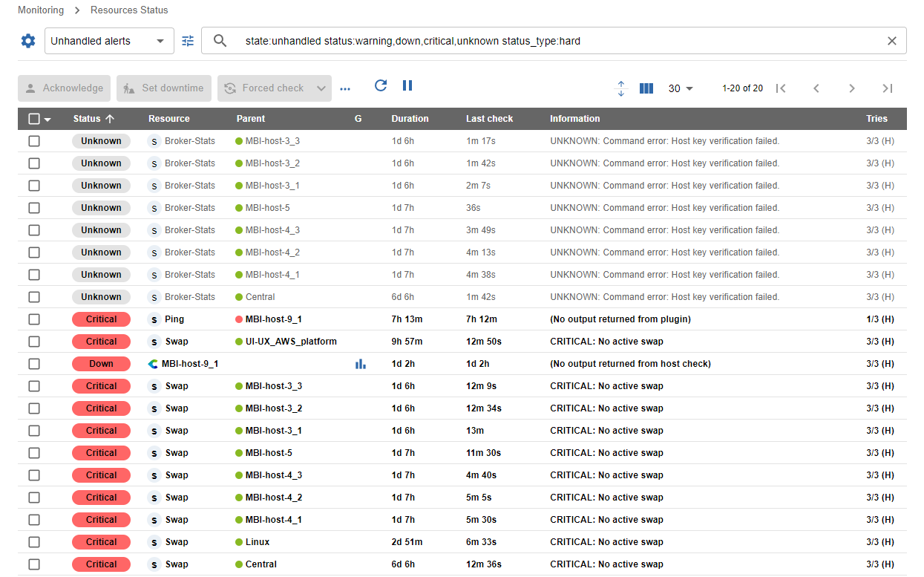Open the rows-per-page 30 dropdown
This screenshot has height=577, width=924.
tap(681, 88)
